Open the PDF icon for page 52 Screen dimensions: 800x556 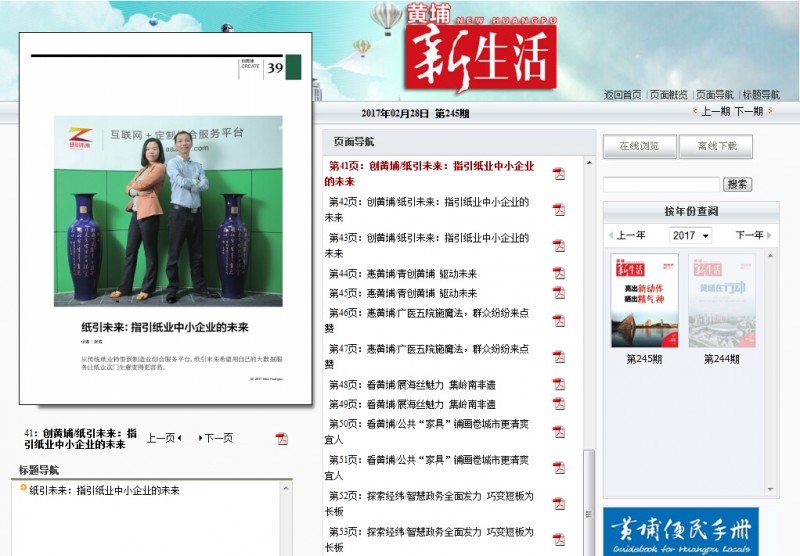click(559, 503)
